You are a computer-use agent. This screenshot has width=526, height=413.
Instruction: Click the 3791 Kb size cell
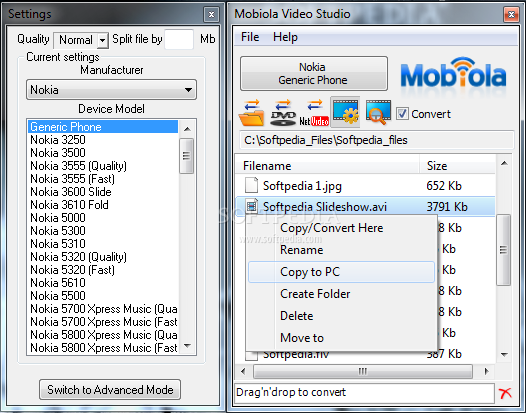tap(447, 207)
